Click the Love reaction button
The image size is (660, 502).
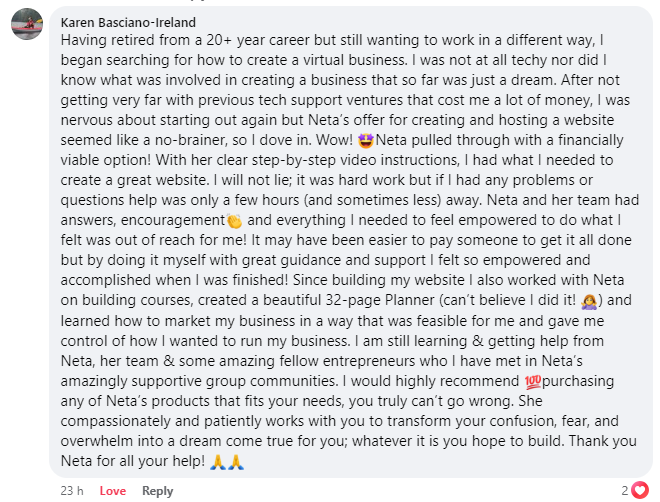(113, 491)
